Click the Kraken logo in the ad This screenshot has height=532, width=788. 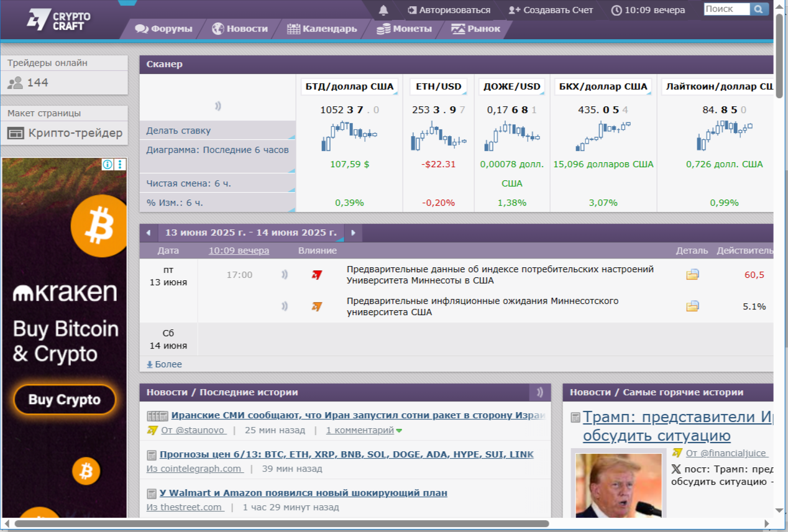[x=65, y=293]
